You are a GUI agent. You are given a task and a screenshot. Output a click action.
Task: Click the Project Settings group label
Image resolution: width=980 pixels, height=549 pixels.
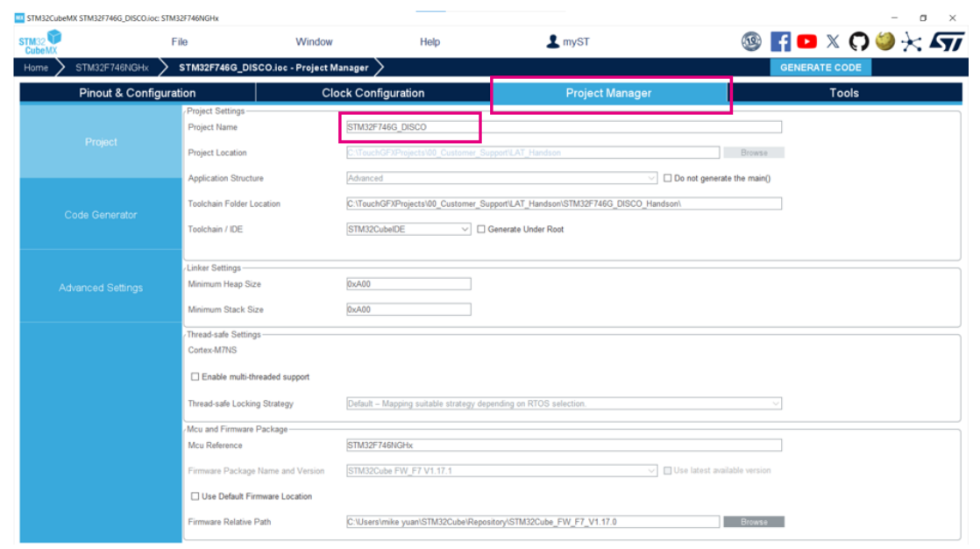point(216,111)
